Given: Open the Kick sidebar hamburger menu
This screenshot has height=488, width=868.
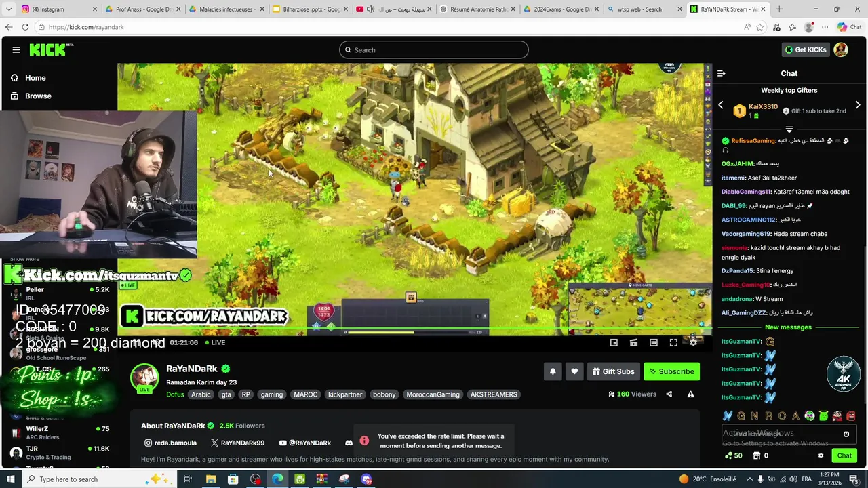Looking at the screenshot, I should point(16,49).
